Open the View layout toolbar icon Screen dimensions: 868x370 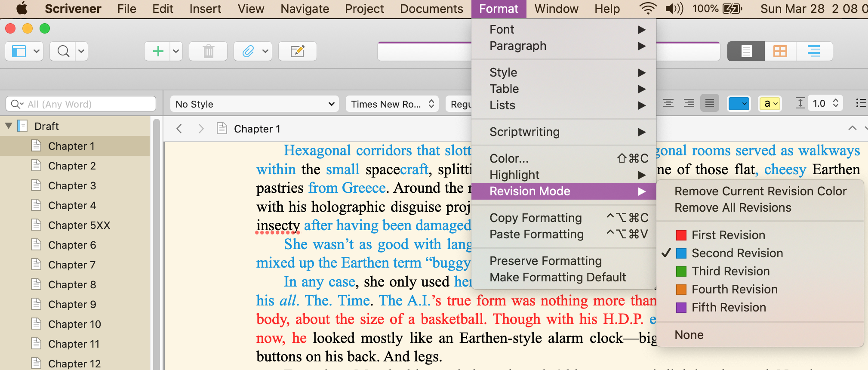click(x=19, y=52)
